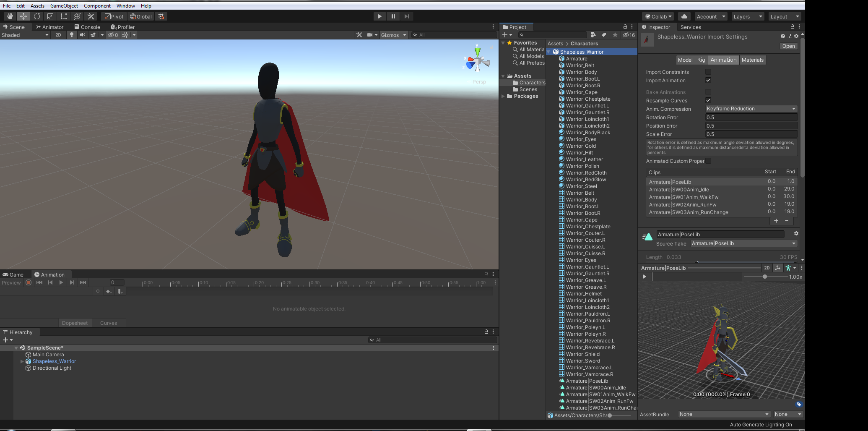This screenshot has width=868, height=431.
Task: Click Collab button
Action: (x=658, y=16)
